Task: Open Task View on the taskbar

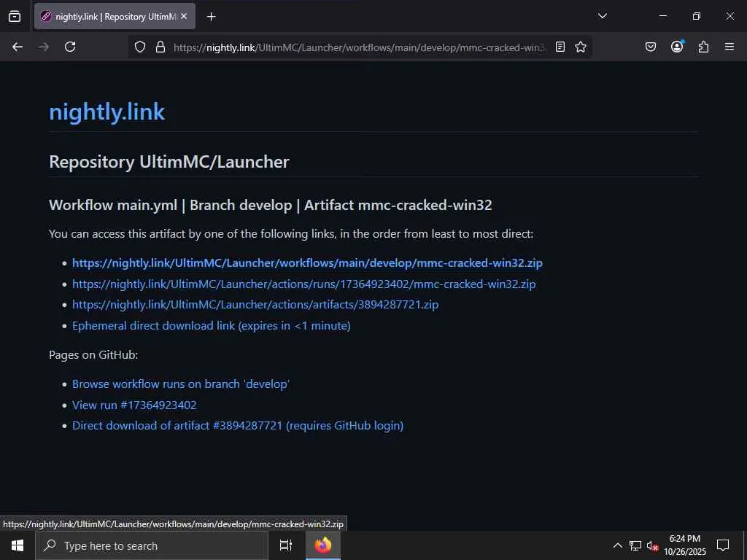Action: click(286, 545)
